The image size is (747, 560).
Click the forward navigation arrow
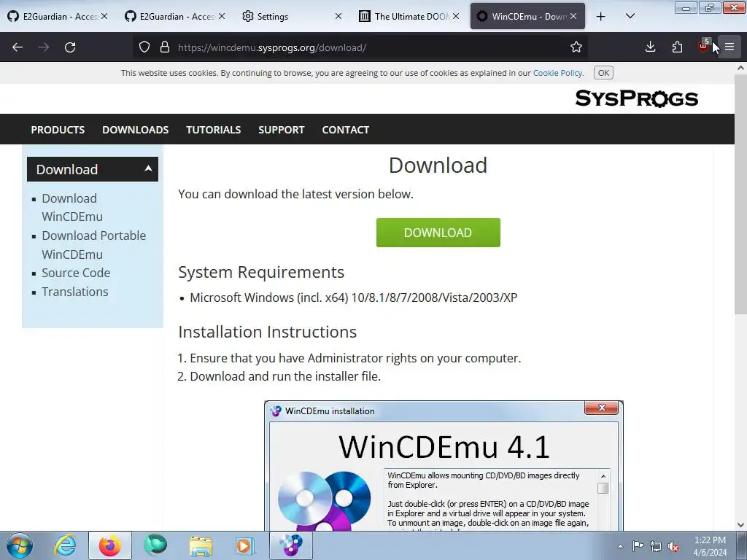[44, 47]
